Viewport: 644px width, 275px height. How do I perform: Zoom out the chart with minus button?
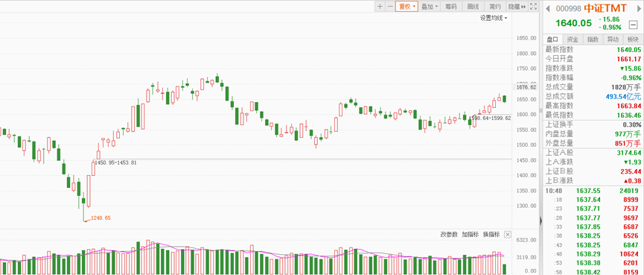390,6
